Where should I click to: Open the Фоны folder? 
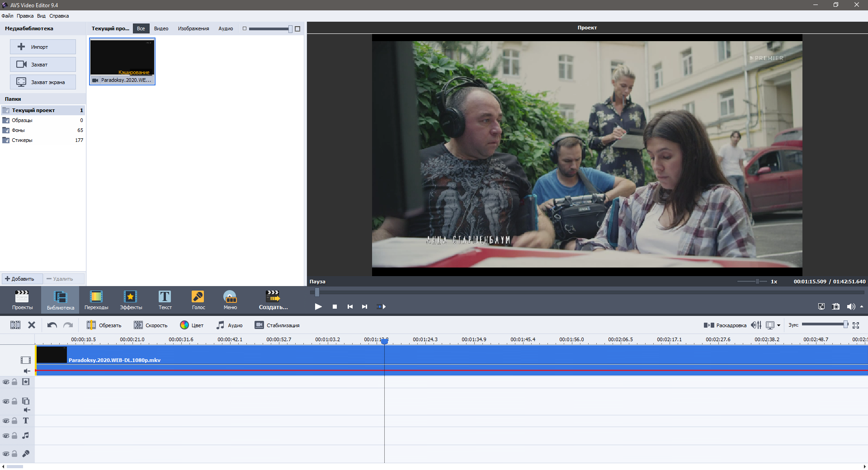click(x=43, y=130)
